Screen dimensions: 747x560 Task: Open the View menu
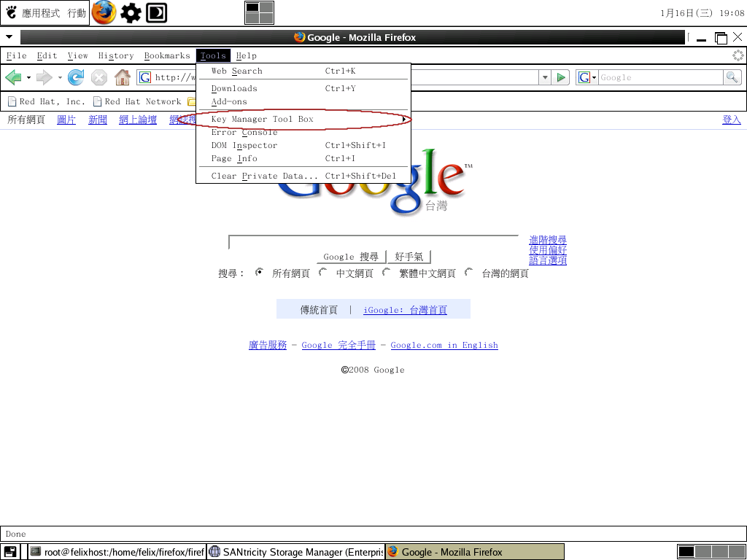point(77,55)
